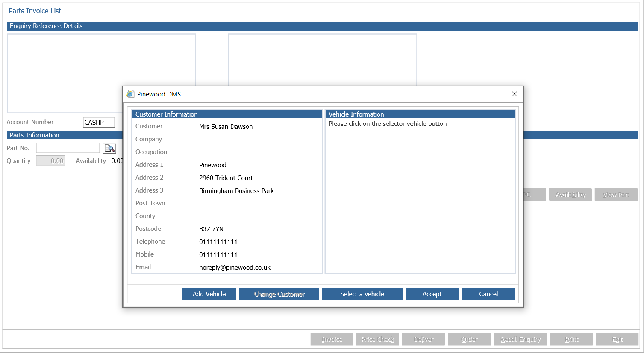Select text Birmingham Business Park
The height and width of the screenshot is (353, 644).
click(236, 191)
